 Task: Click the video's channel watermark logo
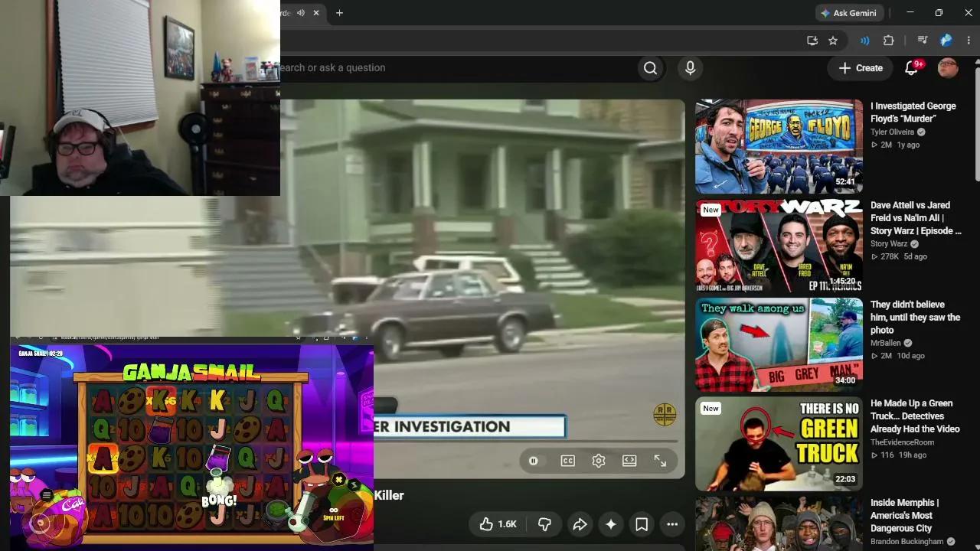tap(665, 414)
